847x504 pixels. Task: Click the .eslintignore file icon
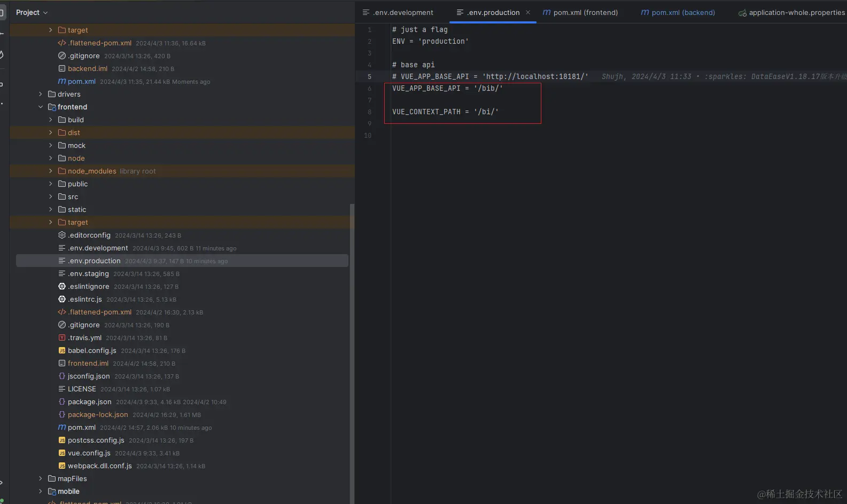pos(62,286)
